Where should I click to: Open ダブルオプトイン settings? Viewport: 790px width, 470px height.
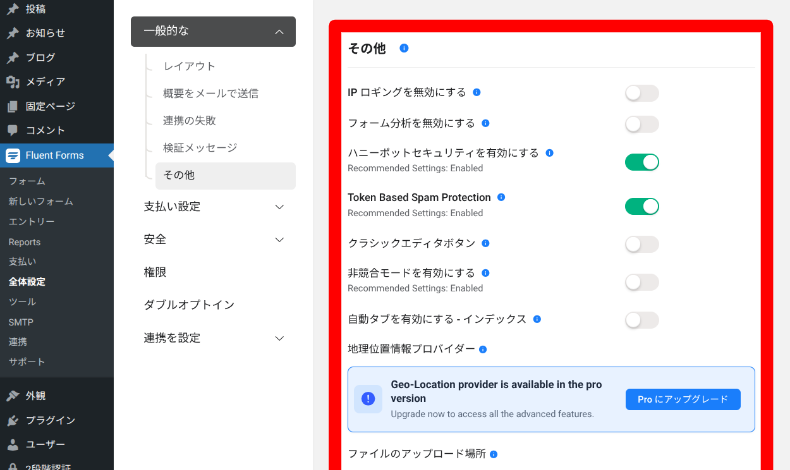pos(189,305)
